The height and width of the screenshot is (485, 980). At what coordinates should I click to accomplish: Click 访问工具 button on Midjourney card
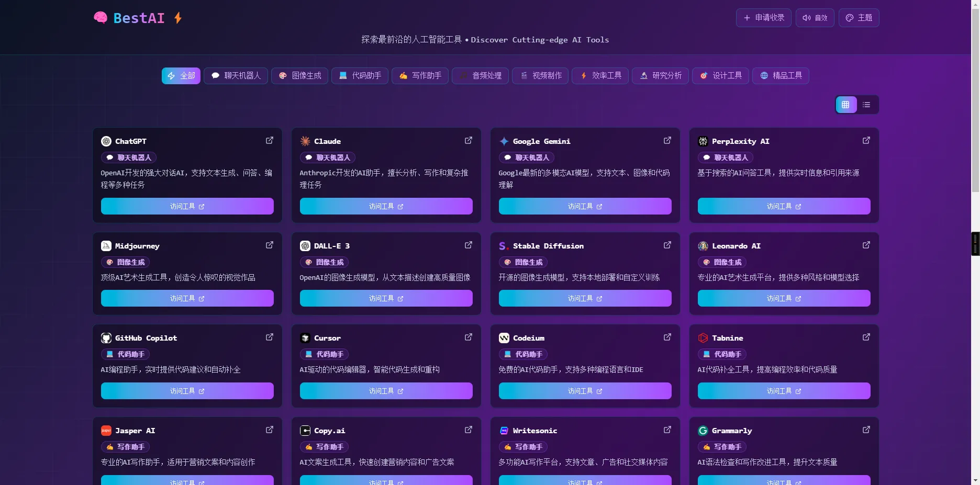[x=187, y=298]
